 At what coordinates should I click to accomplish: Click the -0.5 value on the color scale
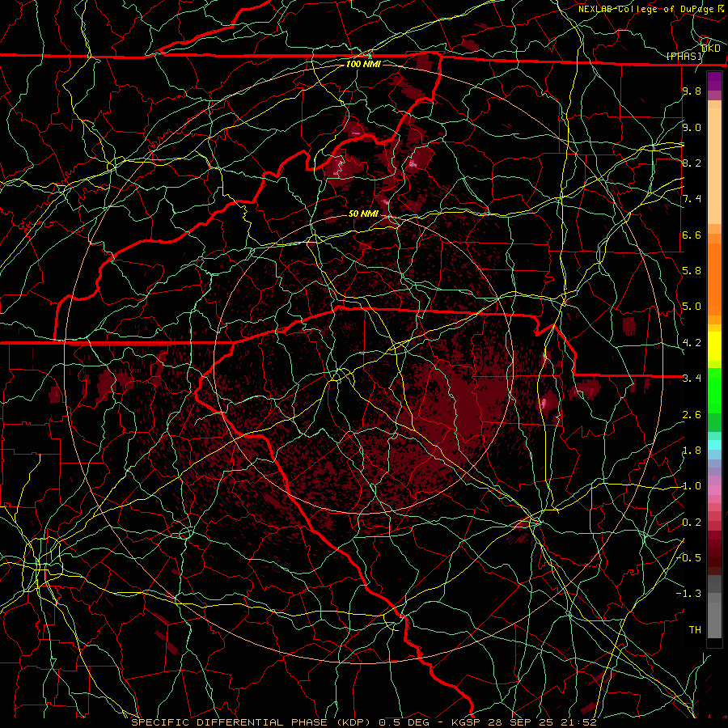688,558
